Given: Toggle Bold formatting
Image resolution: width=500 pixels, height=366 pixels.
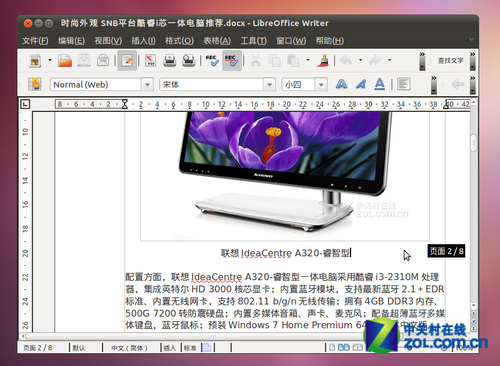Looking at the screenshot, I should (x=341, y=84).
